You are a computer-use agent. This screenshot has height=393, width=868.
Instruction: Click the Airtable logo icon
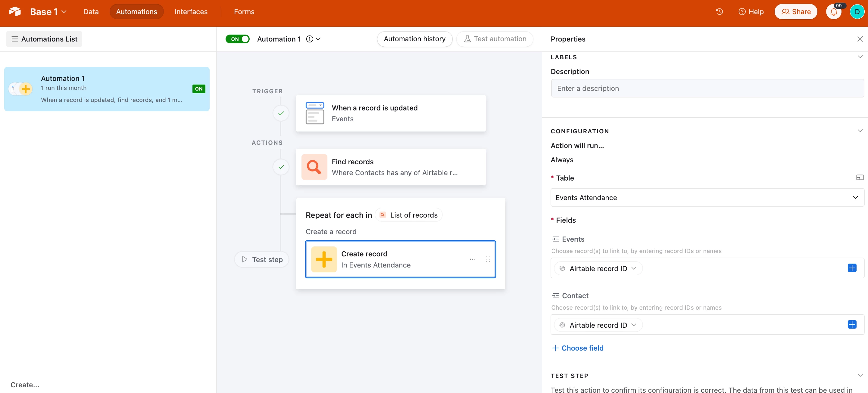point(15,12)
